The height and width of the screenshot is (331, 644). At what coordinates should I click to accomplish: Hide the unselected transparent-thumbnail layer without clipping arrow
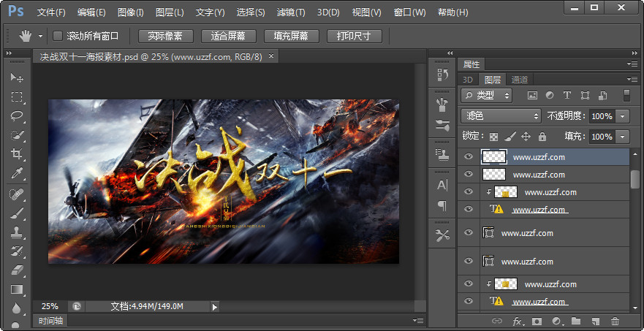469,174
